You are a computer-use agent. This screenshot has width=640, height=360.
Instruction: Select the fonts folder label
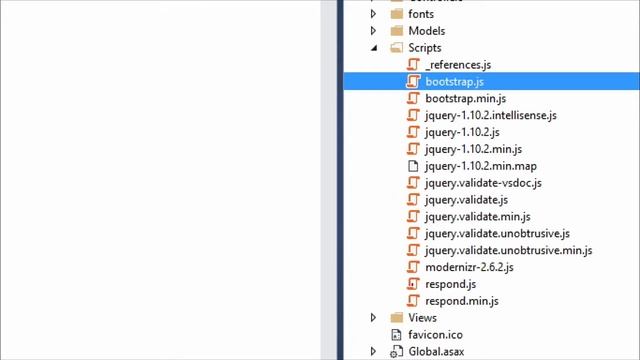click(x=421, y=14)
